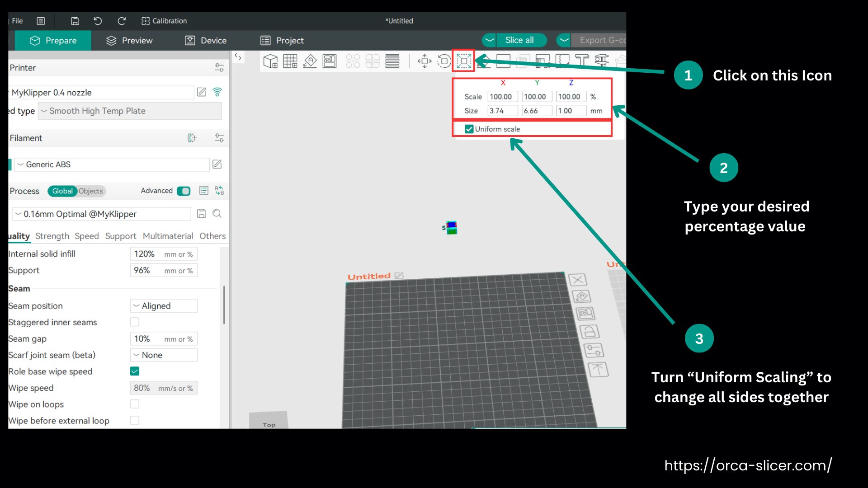The image size is (868, 488).
Task: Switch Process to Global mode
Action: (x=62, y=191)
